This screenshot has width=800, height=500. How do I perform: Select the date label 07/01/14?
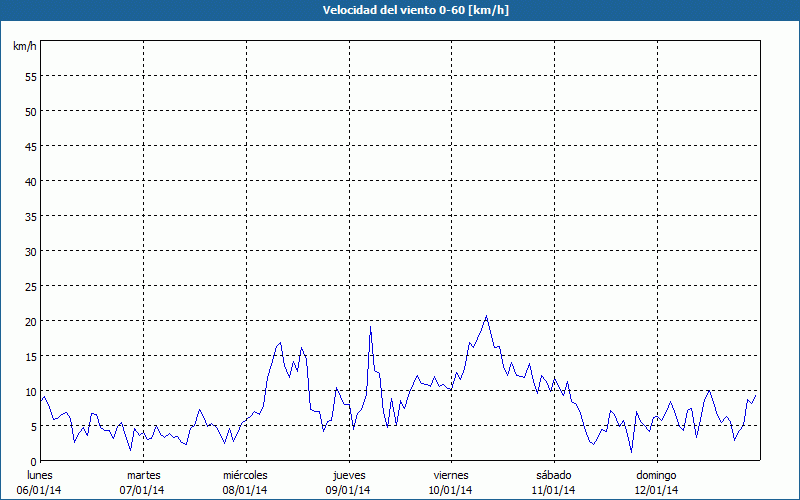(143, 490)
